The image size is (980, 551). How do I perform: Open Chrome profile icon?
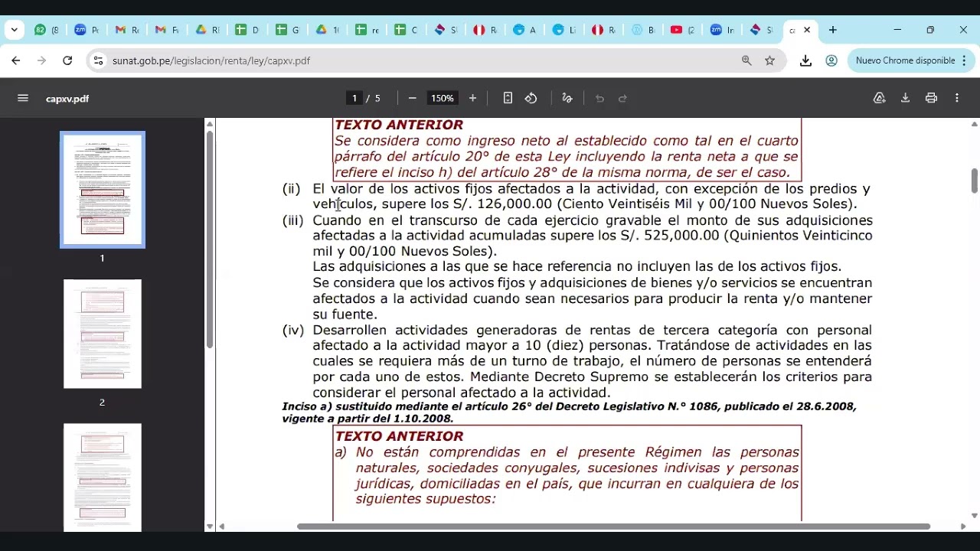831,60
